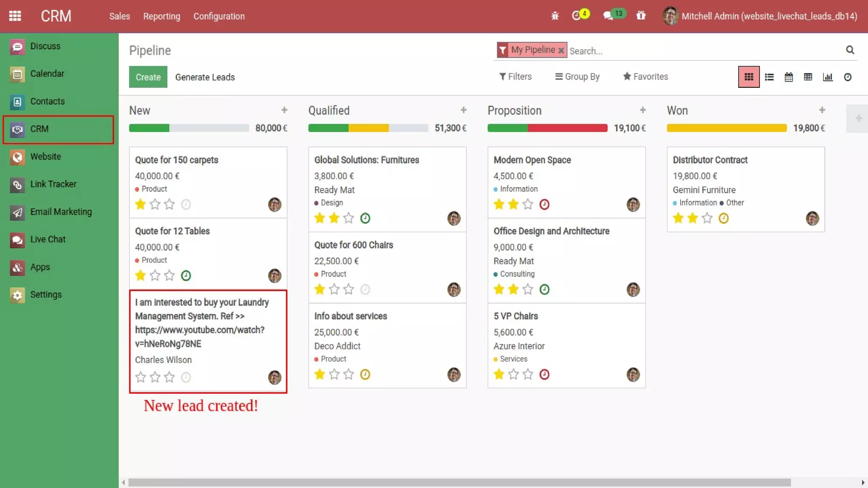Screen dimensions: 868x488
Task: Expand the Filters dropdown
Action: 515,77
